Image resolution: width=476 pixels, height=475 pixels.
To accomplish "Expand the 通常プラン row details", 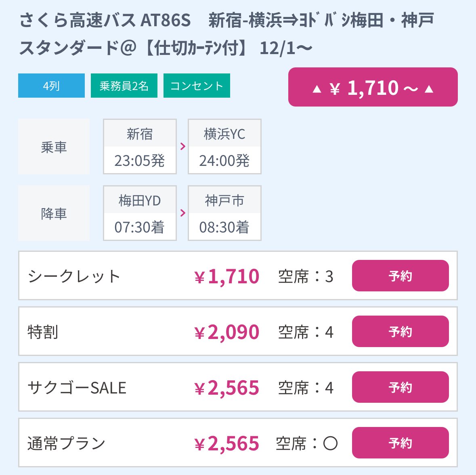I will click(x=66, y=443).
